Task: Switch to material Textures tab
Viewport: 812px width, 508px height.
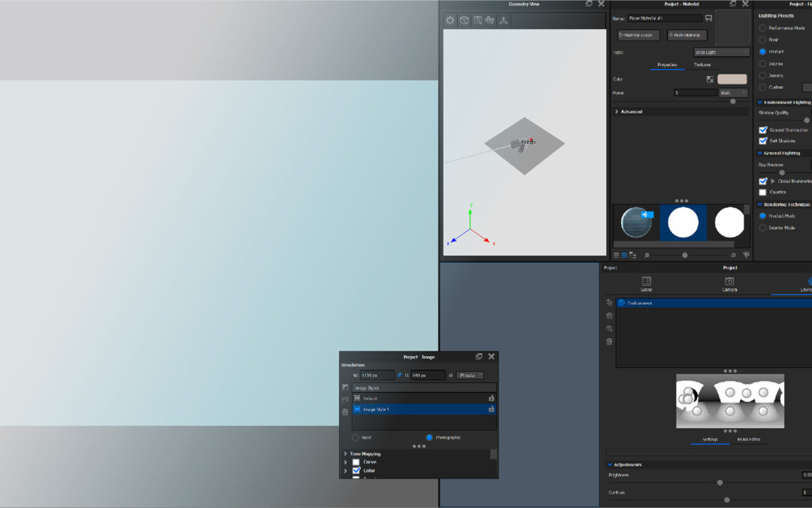Action: pyautogui.click(x=702, y=65)
